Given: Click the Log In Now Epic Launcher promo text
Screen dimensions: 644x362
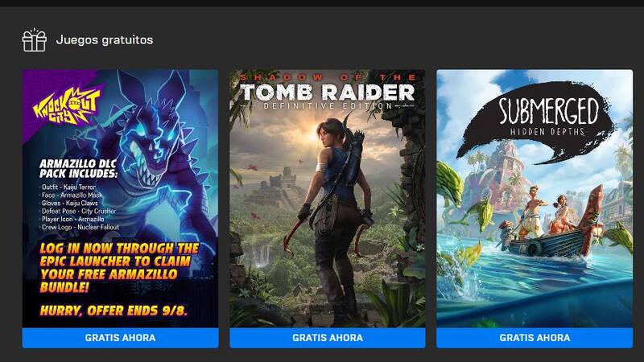Looking at the screenshot, I should point(118,267).
